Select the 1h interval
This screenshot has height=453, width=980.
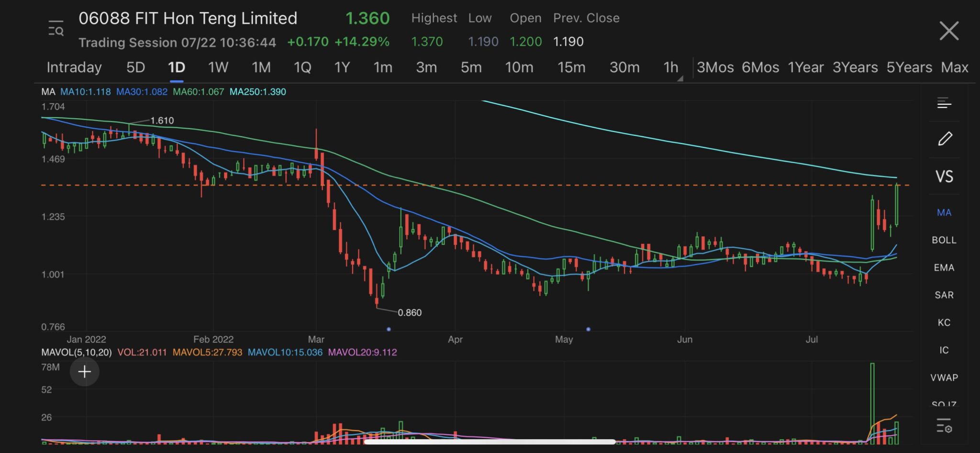pyautogui.click(x=670, y=67)
